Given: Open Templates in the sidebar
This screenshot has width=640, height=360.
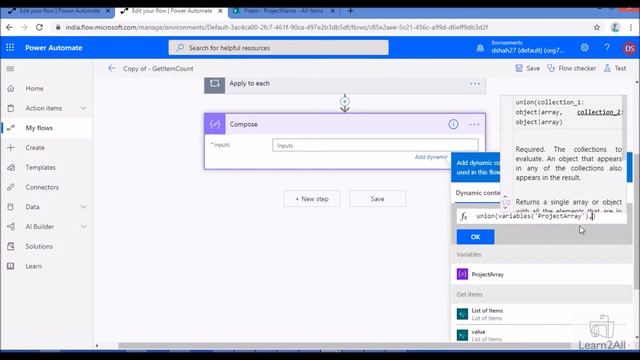Looking at the screenshot, I should 40,167.
